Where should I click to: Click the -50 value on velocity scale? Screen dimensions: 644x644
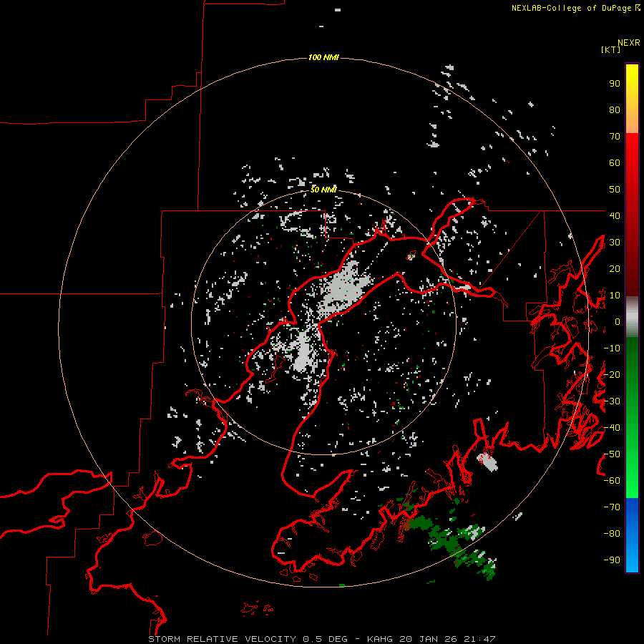click(x=612, y=454)
